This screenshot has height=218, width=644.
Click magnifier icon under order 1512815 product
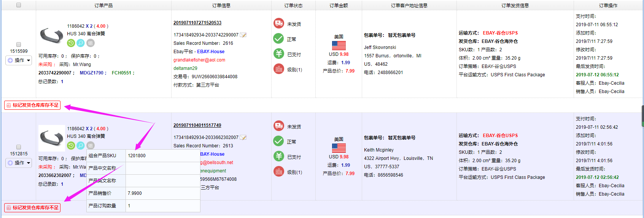[x=81, y=145]
